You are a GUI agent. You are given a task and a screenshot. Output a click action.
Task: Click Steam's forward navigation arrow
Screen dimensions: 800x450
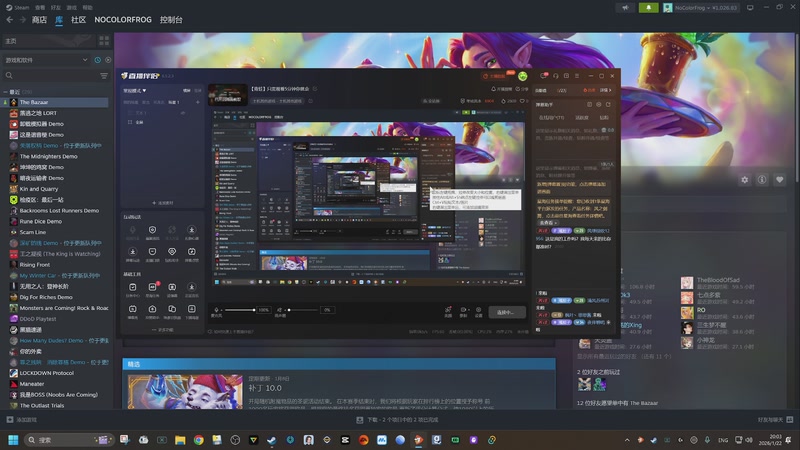coord(22,19)
